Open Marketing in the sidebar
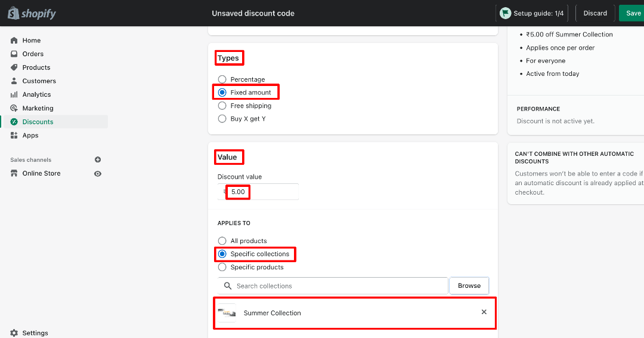This screenshot has width=644, height=338. click(x=38, y=108)
